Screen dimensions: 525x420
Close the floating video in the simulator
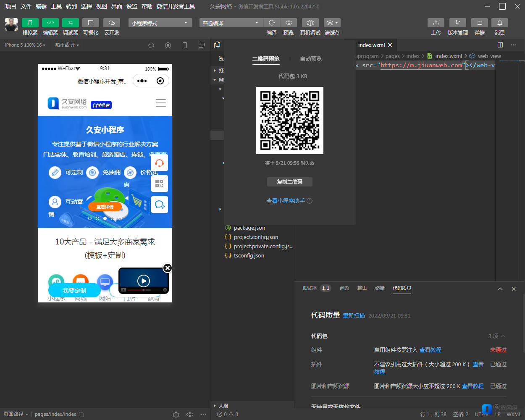click(167, 268)
